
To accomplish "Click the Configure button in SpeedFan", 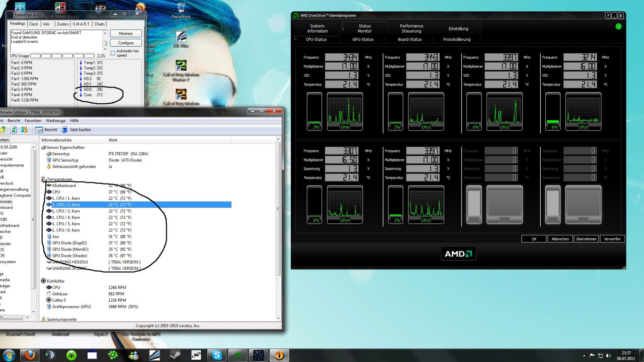I will click(126, 43).
